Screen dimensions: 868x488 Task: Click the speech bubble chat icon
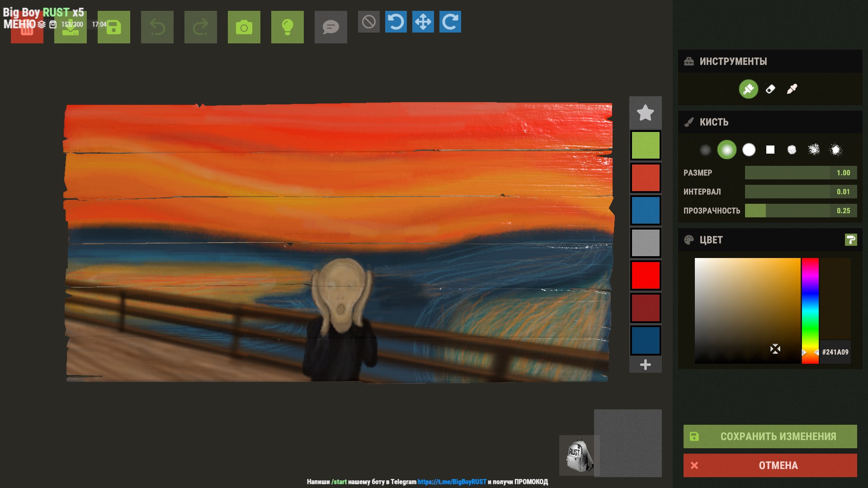pos(330,28)
